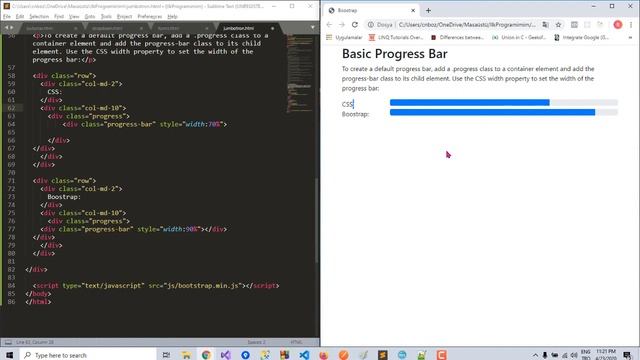Click the CSS progress bar
The image size is (640, 360).
[x=504, y=102]
